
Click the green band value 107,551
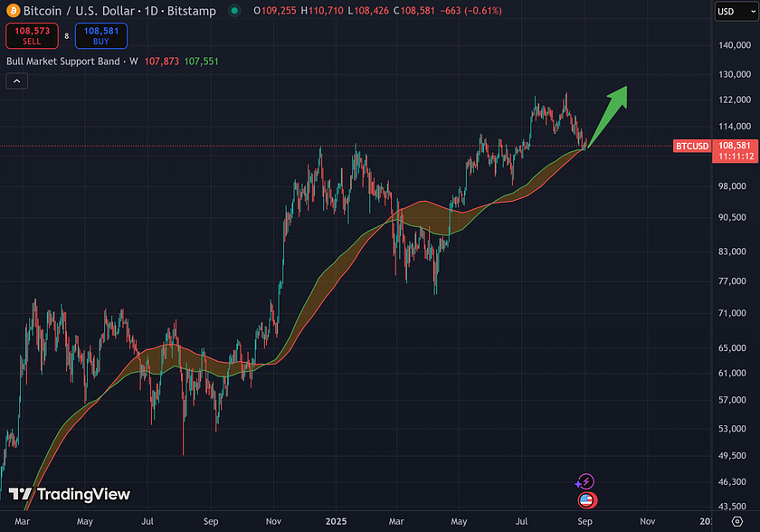(201, 62)
